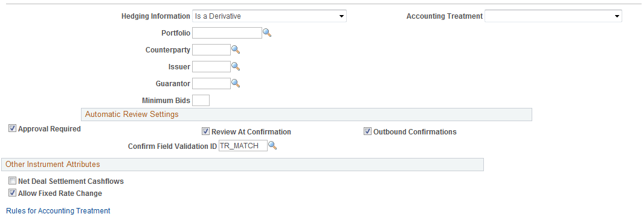Open the Issuer lookup magnifier

coord(236,66)
